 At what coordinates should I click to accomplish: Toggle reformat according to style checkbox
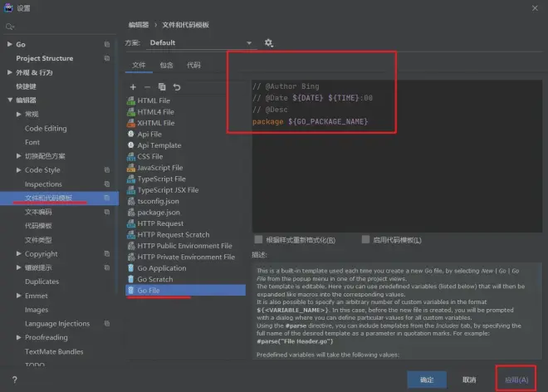[258, 239]
